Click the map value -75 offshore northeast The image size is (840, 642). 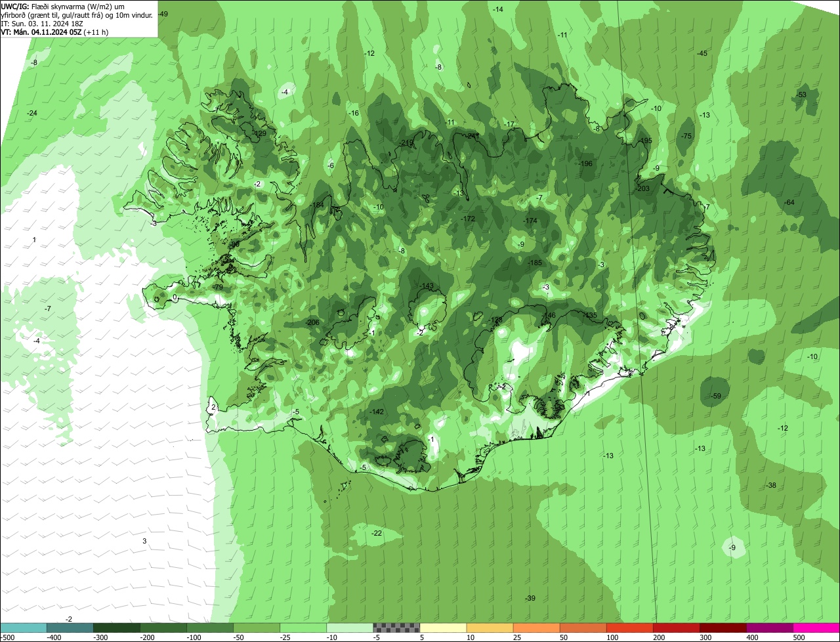(686, 136)
